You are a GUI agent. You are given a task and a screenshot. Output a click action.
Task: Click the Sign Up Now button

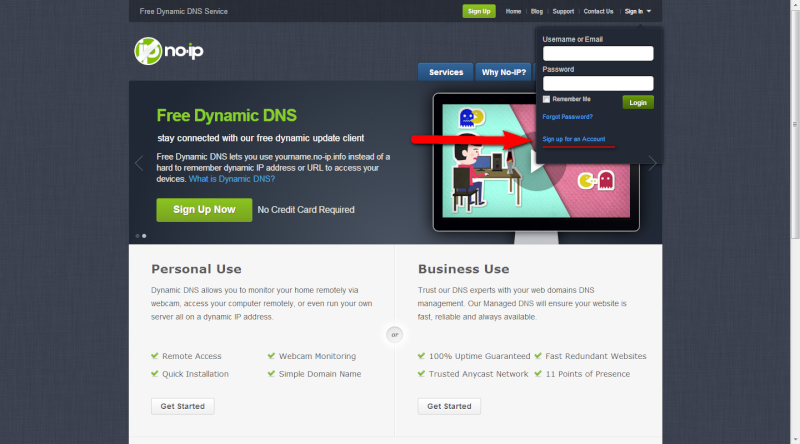pos(204,210)
